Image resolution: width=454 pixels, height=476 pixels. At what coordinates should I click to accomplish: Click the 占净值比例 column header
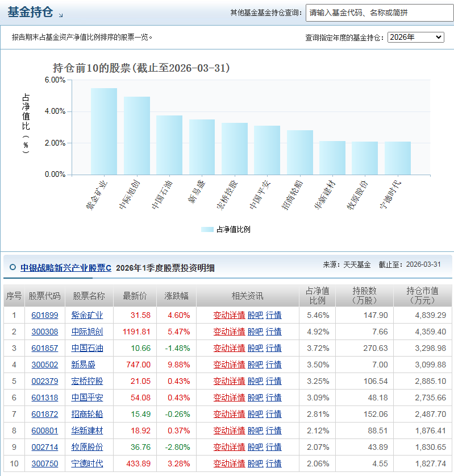pyautogui.click(x=317, y=296)
